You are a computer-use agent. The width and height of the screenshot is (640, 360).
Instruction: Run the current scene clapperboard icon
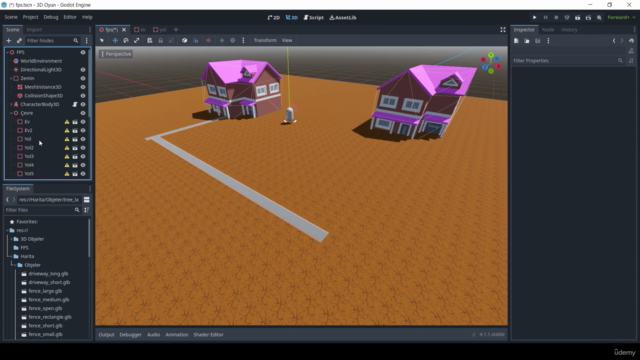click(578, 18)
